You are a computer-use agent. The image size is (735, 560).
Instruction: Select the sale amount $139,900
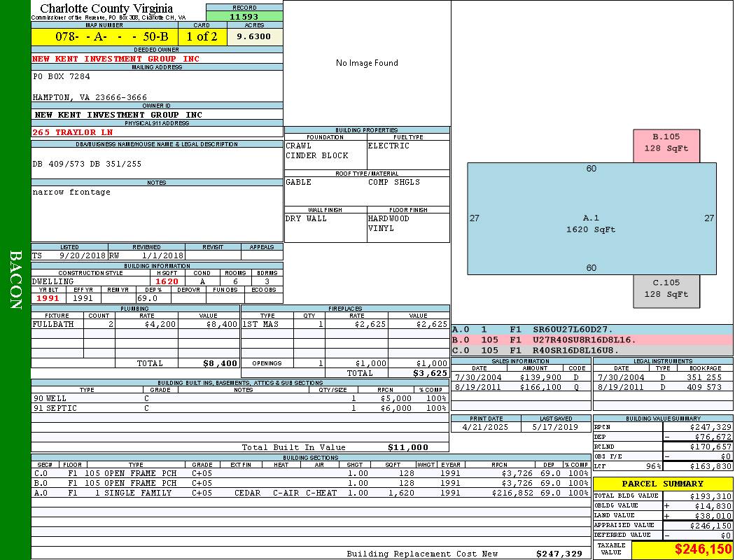(540, 378)
